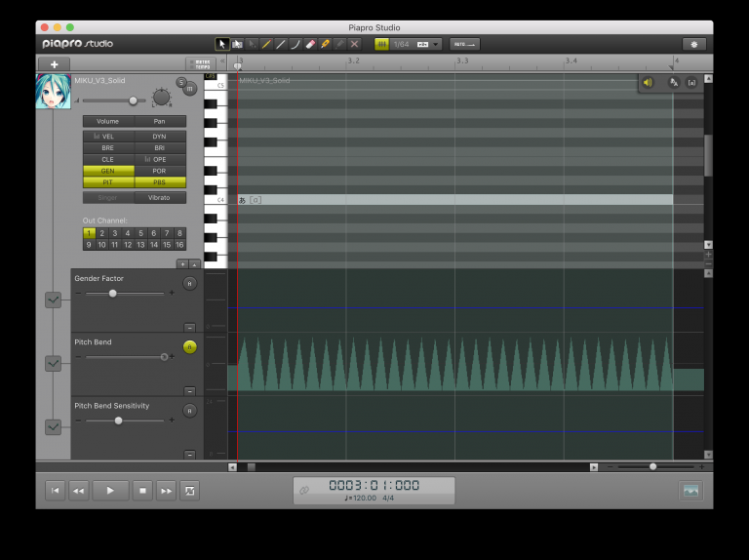The height and width of the screenshot is (560, 749).
Task: Pick the eraser tool in toolbar
Action: point(310,44)
